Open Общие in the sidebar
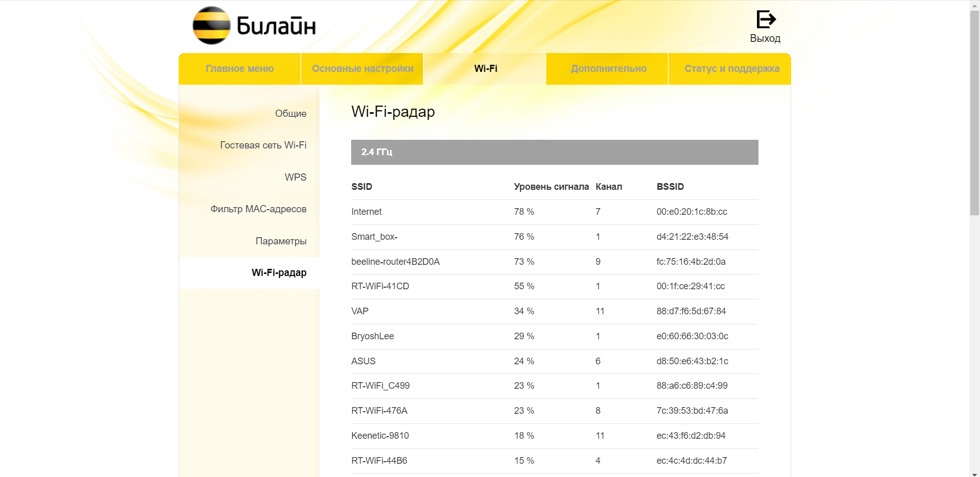The image size is (980, 477). (290, 114)
